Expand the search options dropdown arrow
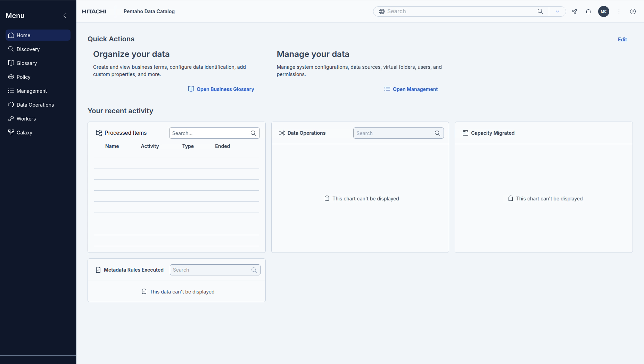The height and width of the screenshot is (364, 644). [558, 11]
